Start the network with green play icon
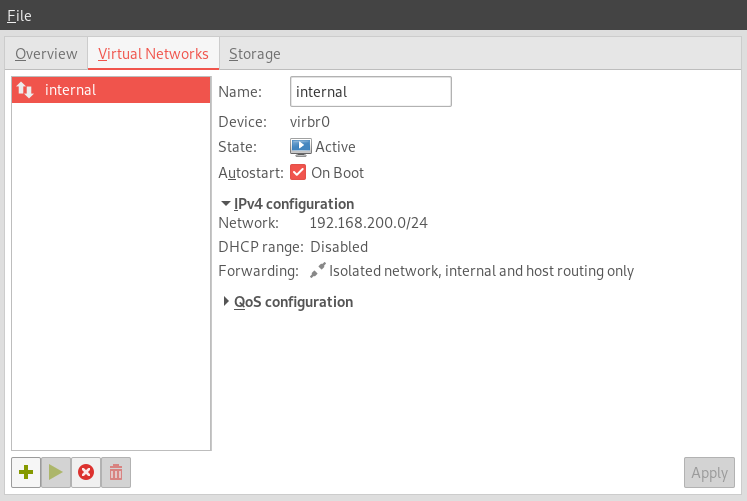The height and width of the screenshot is (501, 747). pyautogui.click(x=56, y=472)
